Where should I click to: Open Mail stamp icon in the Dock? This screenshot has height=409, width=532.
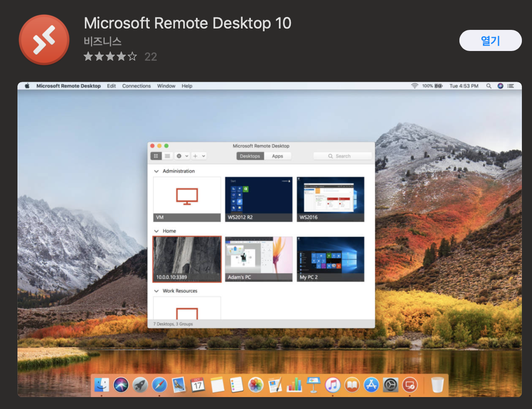(178, 385)
